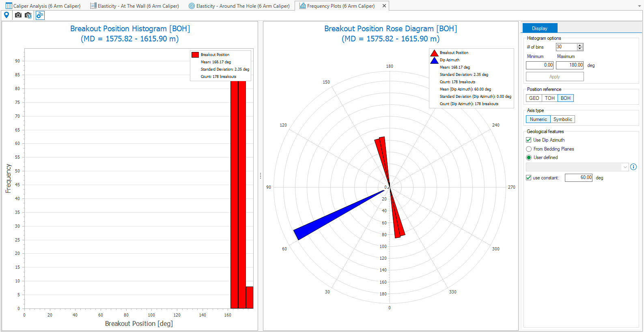The height and width of the screenshot is (332, 644).
Task: Switch to the Caliper Analysis tab
Action: pyautogui.click(x=43, y=6)
